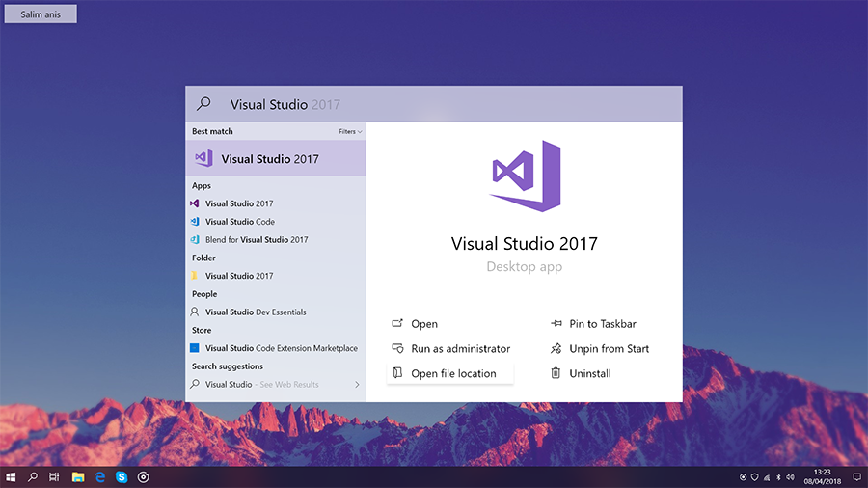This screenshot has width=868, height=488.
Task: Click the Folder section heading
Action: [203, 258]
